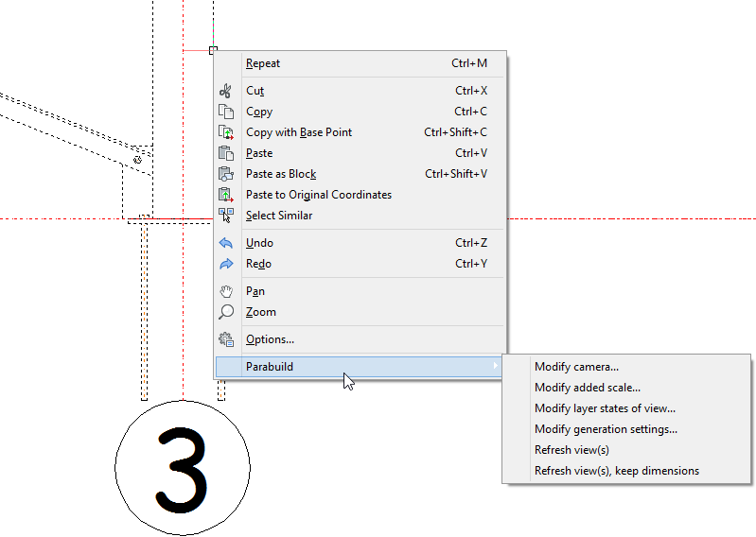Click the Paste to Original Coordinates icon
756x537 pixels.
click(x=225, y=195)
